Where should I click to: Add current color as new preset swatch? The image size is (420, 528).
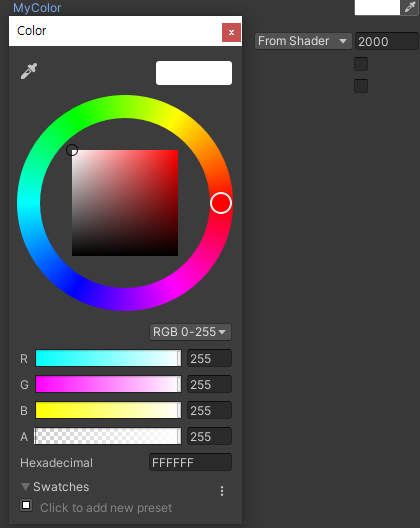coord(26,505)
